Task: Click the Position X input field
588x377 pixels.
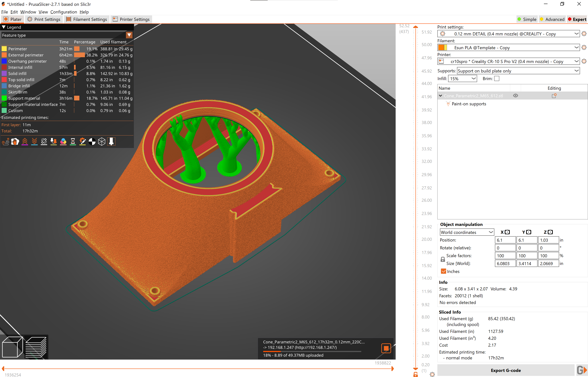Action: [505, 240]
